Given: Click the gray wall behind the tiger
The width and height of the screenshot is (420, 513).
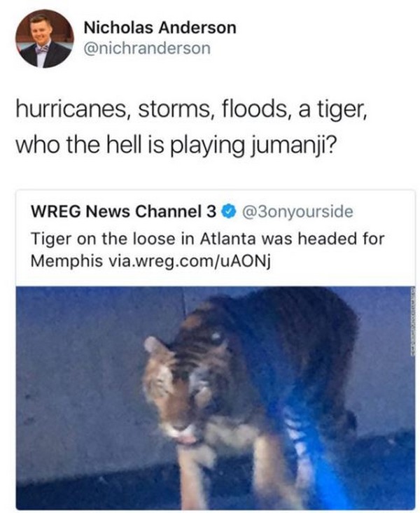Looking at the screenshot, I should pyautogui.click(x=82, y=360).
